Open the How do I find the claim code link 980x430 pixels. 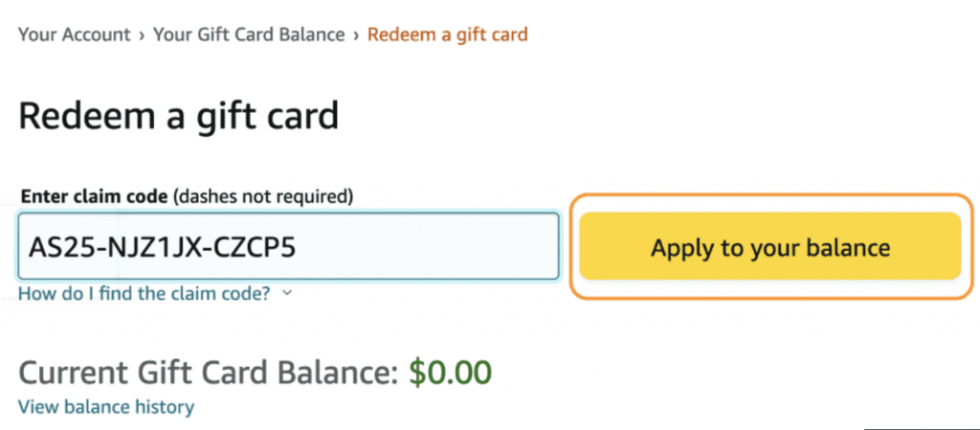[x=145, y=294]
